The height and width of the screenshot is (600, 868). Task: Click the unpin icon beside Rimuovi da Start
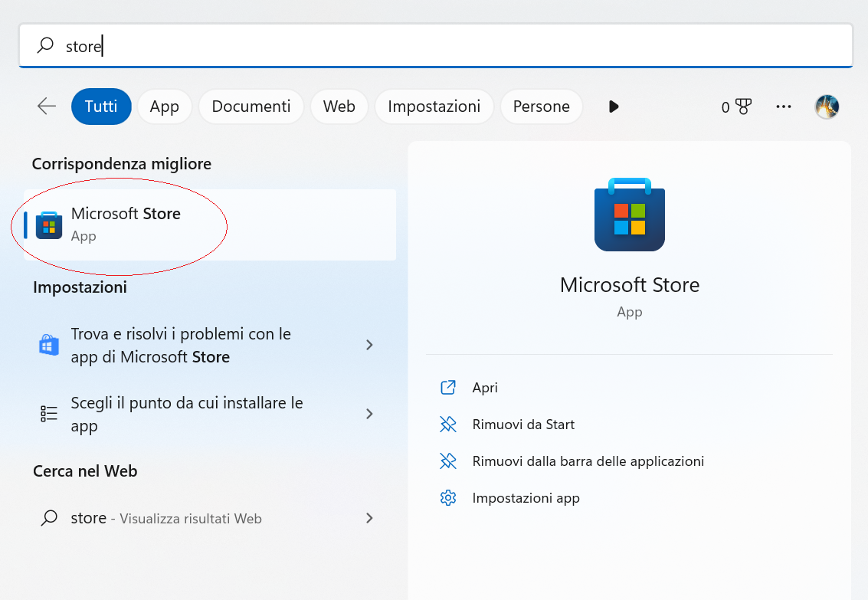point(448,425)
